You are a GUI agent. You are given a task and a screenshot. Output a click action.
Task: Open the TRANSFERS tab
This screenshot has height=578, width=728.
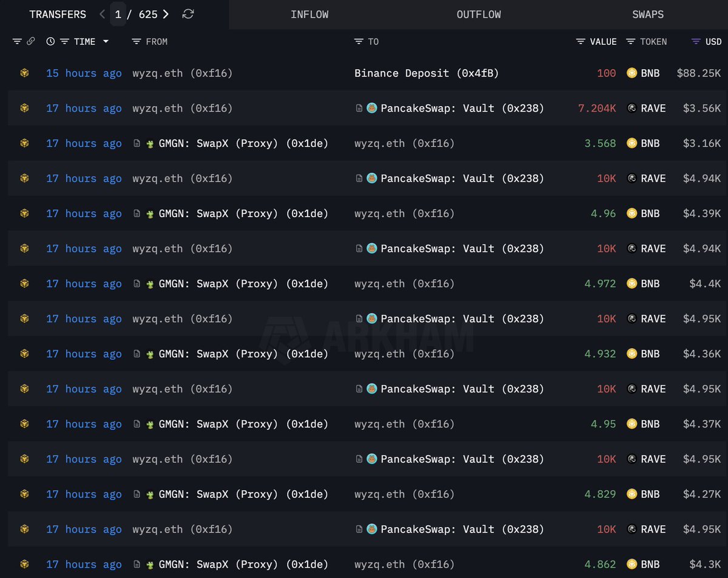pos(58,14)
